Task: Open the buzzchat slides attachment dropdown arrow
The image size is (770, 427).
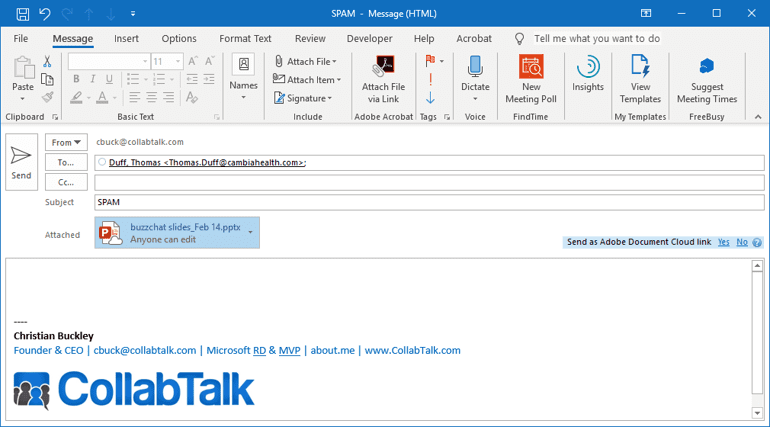Action: pyautogui.click(x=250, y=232)
